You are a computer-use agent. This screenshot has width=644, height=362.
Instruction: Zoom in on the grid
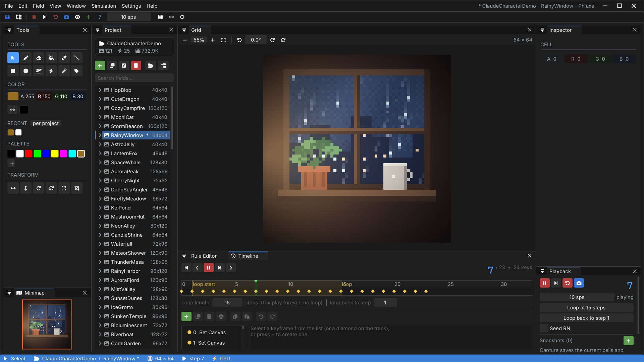click(x=213, y=40)
